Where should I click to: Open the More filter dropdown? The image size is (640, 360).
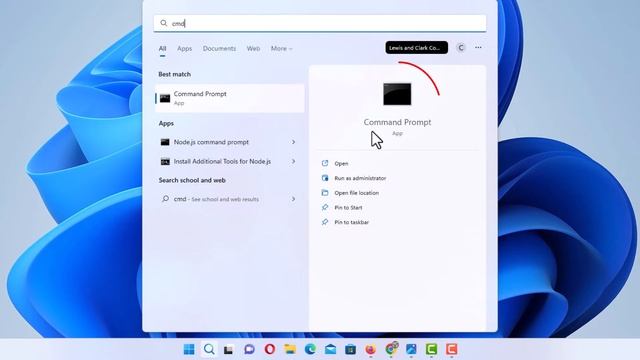pos(282,48)
